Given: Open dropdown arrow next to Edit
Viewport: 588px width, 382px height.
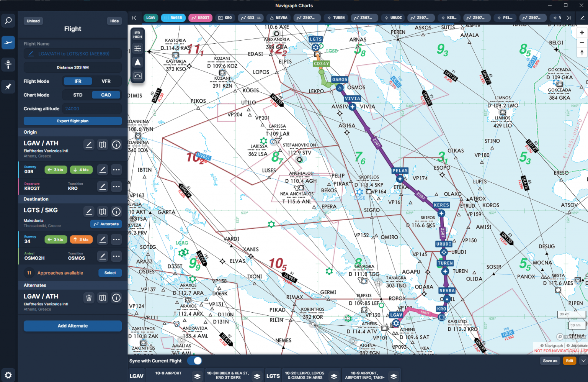Looking at the screenshot, I should [x=583, y=361].
